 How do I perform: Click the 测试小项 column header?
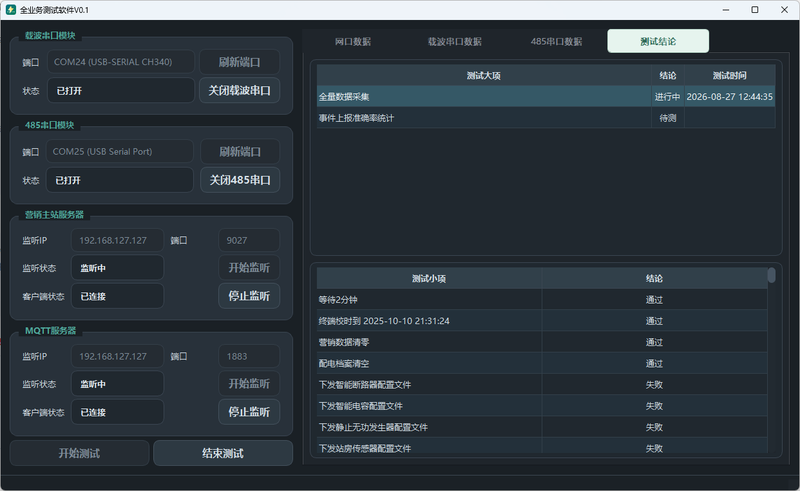(x=429, y=278)
